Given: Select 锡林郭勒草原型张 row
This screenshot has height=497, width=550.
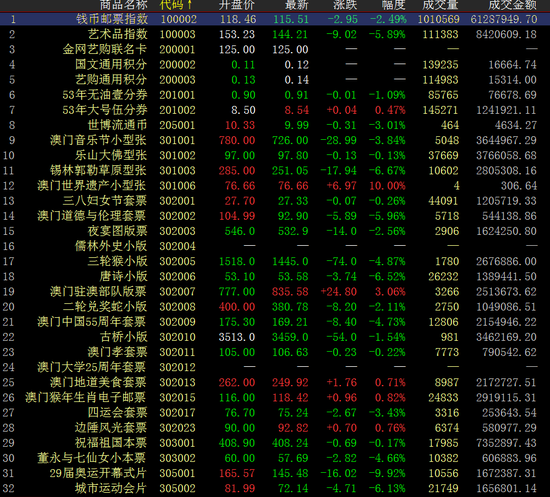Looking at the screenshot, I should pyautogui.click(x=275, y=170).
